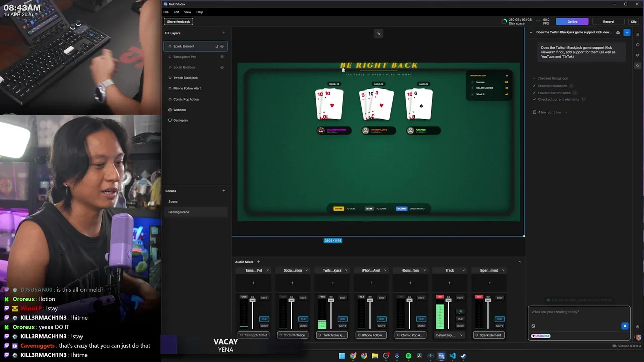Select the Gaming Scene scene

(x=196, y=212)
